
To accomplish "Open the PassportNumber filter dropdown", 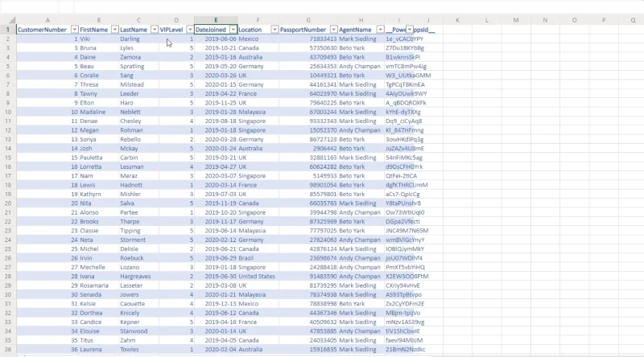I will click(x=333, y=30).
